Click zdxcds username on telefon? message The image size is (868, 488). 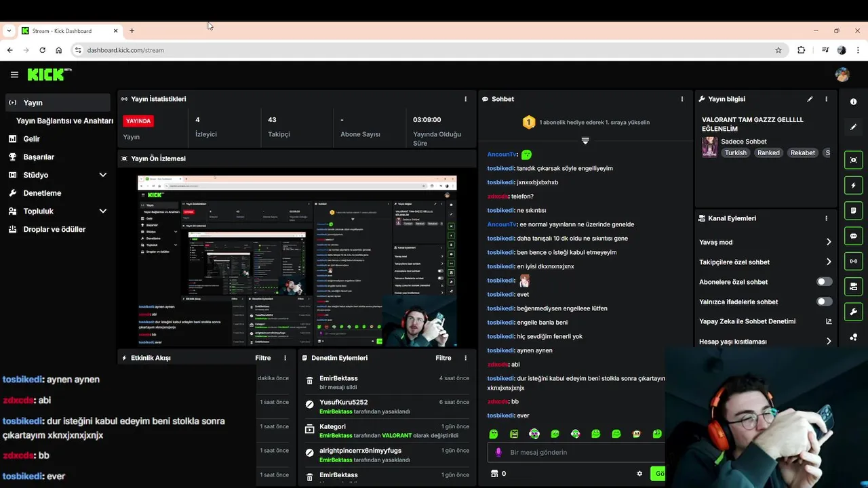coord(497,197)
